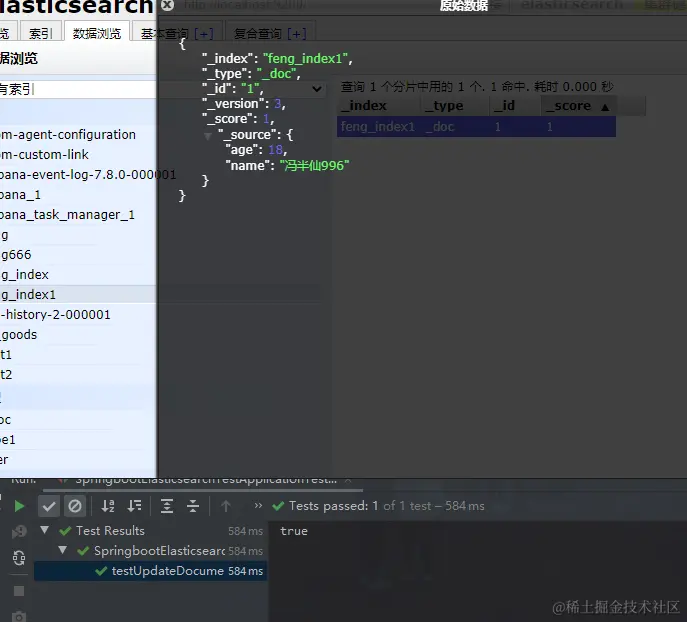The width and height of the screenshot is (687, 622).
Task: Sort results by the _id column header
Action: click(x=515, y=106)
